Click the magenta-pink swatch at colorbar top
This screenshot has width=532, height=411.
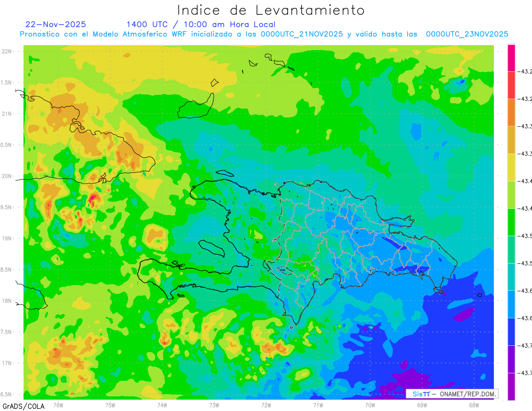tap(511, 58)
